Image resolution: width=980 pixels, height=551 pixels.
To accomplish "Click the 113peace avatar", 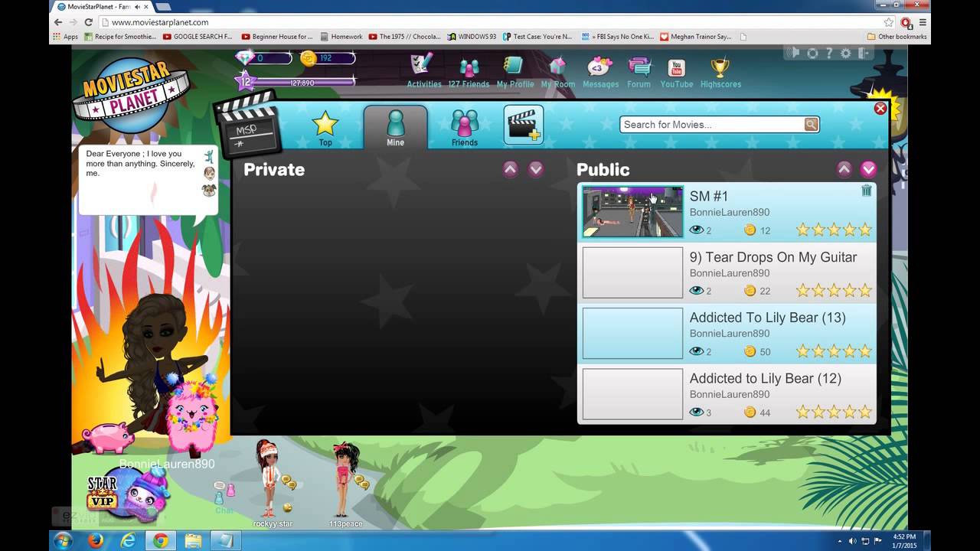I will click(x=345, y=481).
